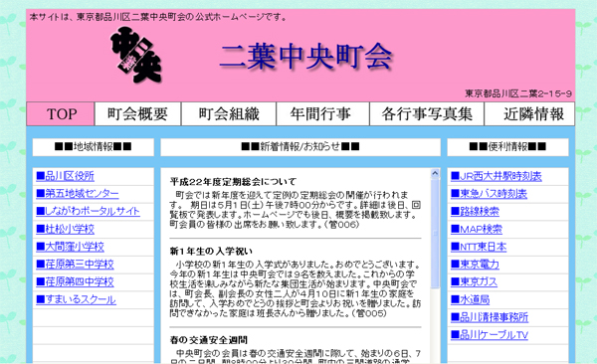
Task: Open the 年間行事 tab
Action: click(x=322, y=113)
